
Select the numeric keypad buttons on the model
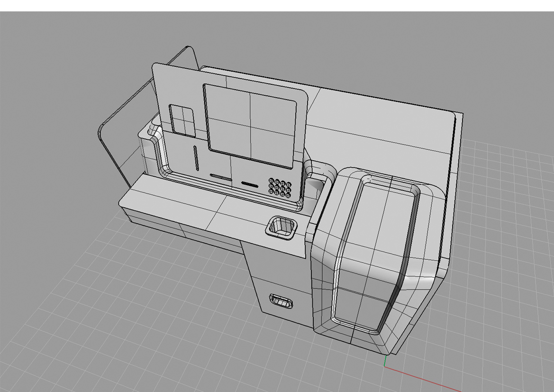[x=280, y=187]
